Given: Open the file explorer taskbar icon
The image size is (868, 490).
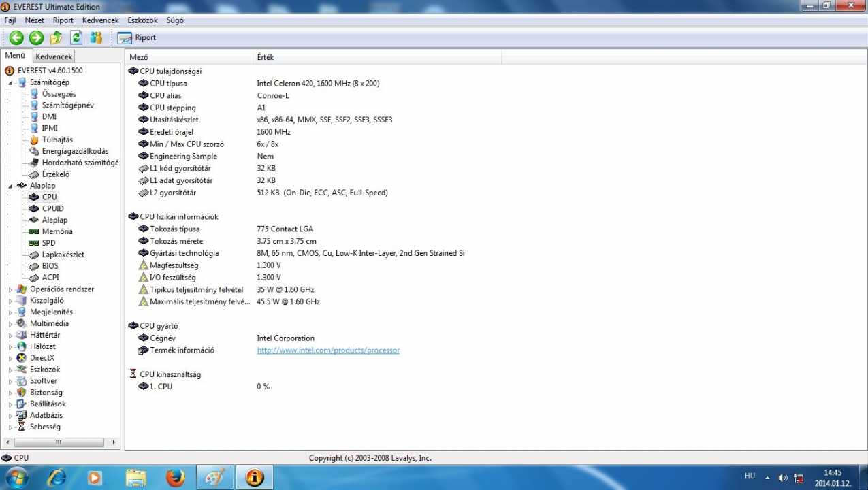Looking at the screenshot, I should [135, 478].
